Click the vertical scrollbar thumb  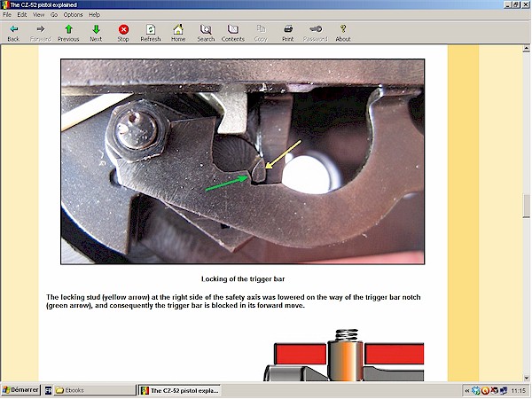[526, 206]
